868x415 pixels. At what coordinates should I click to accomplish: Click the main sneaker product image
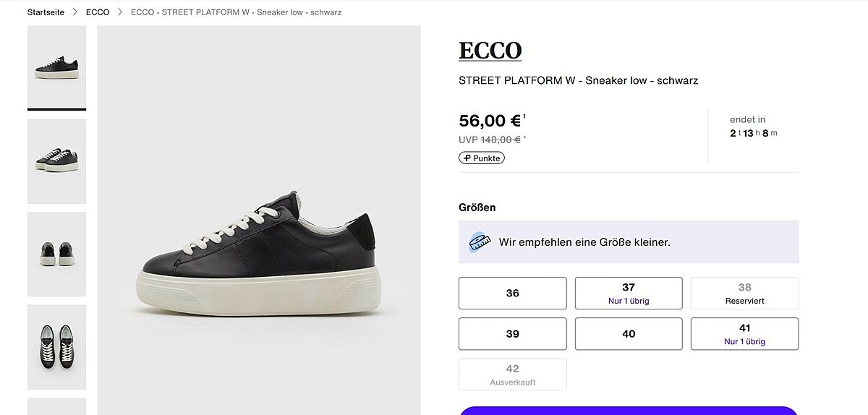[x=259, y=246]
